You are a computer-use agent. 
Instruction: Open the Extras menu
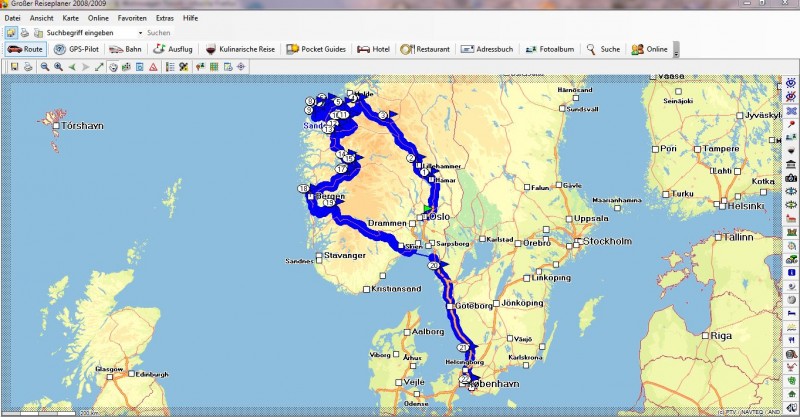(163, 18)
